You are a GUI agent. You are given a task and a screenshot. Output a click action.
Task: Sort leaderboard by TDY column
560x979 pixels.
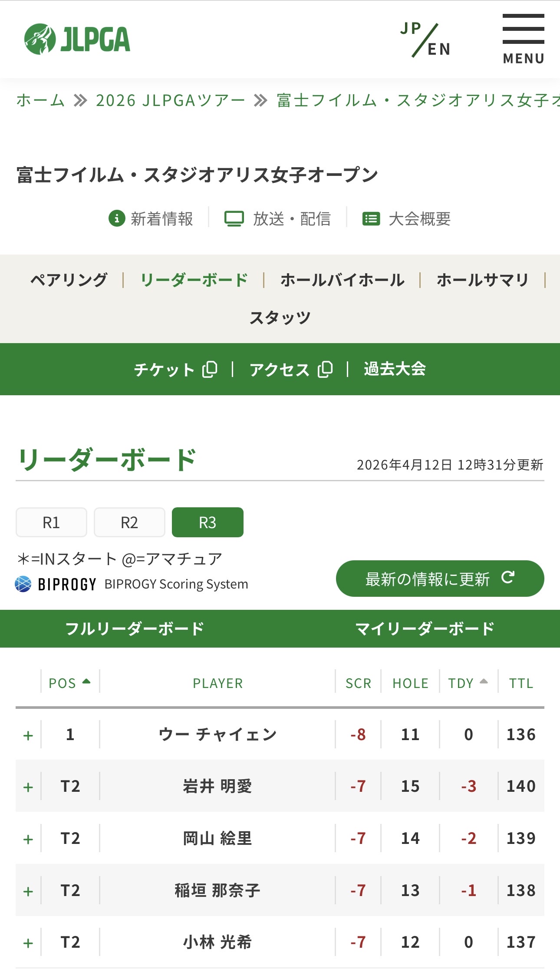pyautogui.click(x=468, y=683)
